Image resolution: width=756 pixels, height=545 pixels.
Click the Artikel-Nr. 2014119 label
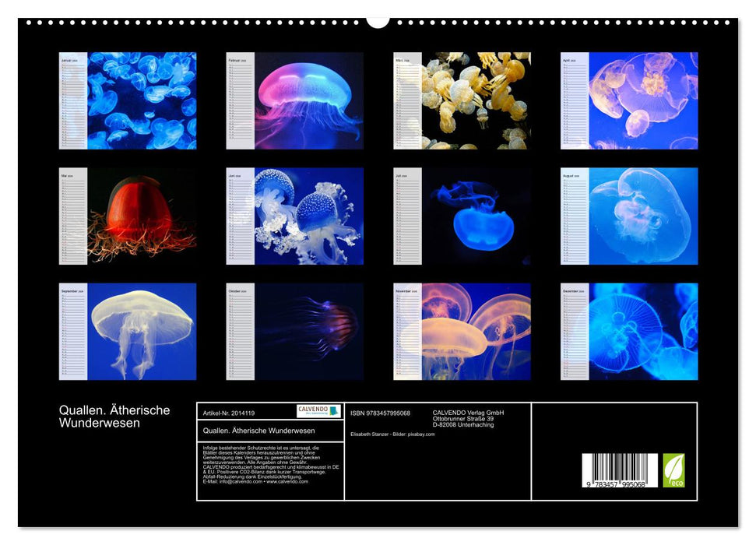(x=228, y=413)
